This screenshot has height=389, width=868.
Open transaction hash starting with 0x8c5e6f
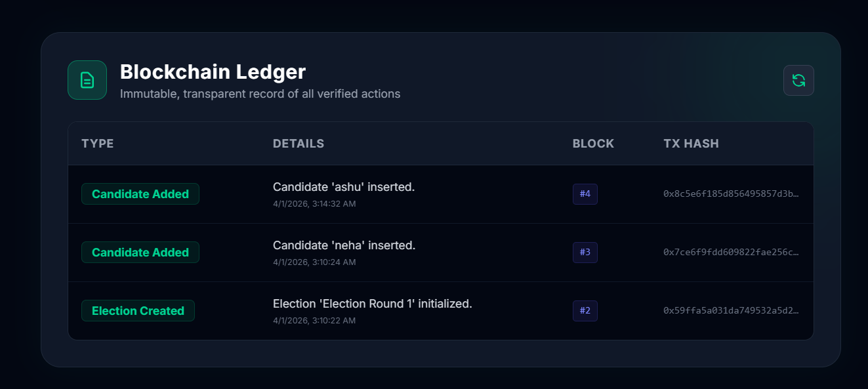pos(731,194)
